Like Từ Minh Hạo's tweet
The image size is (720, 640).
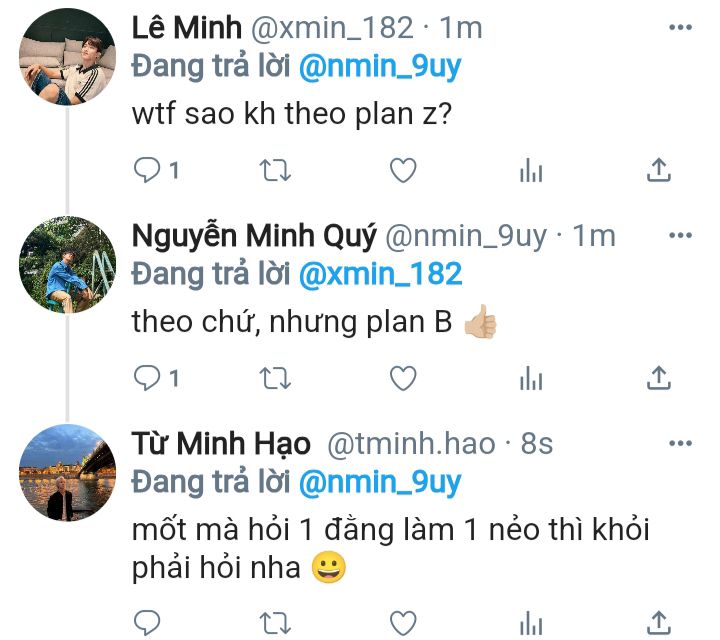pos(403,620)
